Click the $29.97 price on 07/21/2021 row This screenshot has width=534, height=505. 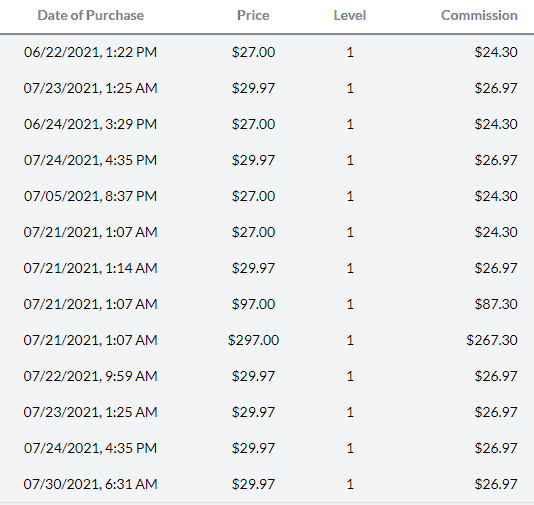coord(253,268)
